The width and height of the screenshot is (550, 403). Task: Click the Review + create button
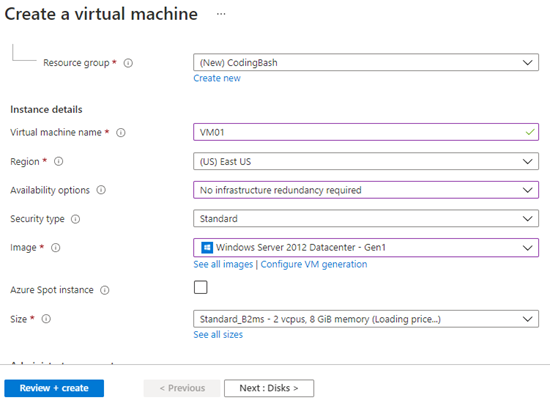(54, 388)
